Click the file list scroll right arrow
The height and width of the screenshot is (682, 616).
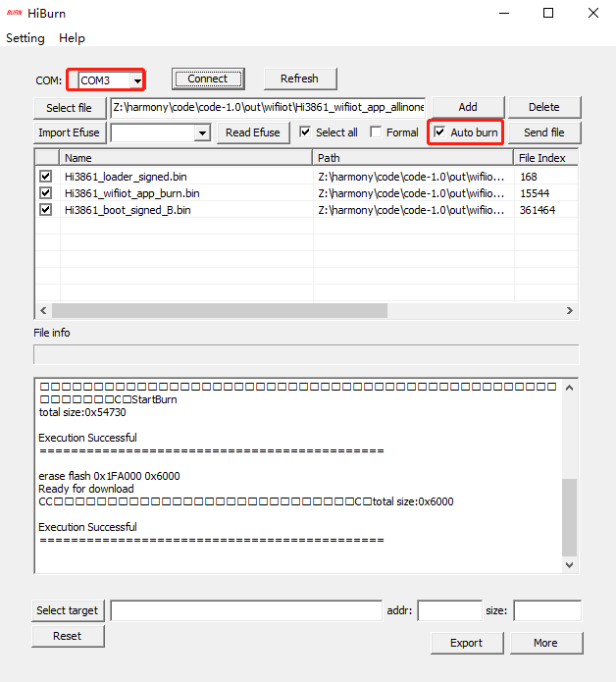click(570, 310)
